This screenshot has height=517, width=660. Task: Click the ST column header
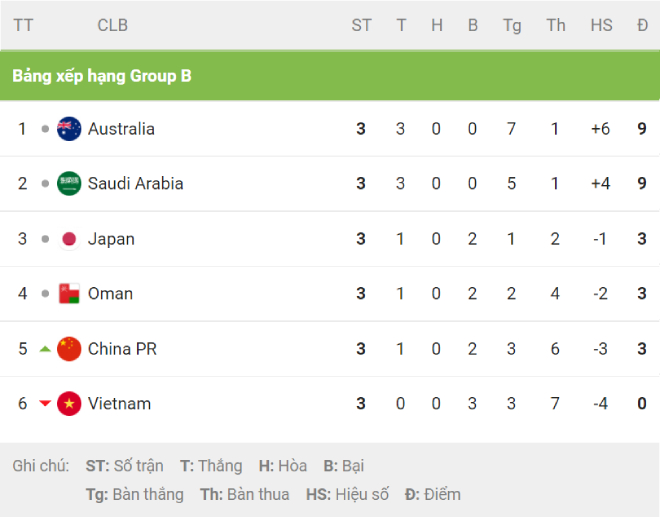(362, 25)
